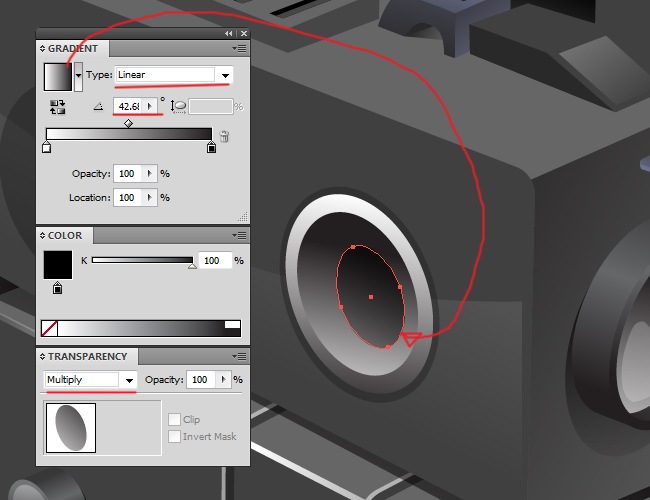Open the Color panel options menu
The height and width of the screenshot is (500, 650).
pyautogui.click(x=240, y=236)
